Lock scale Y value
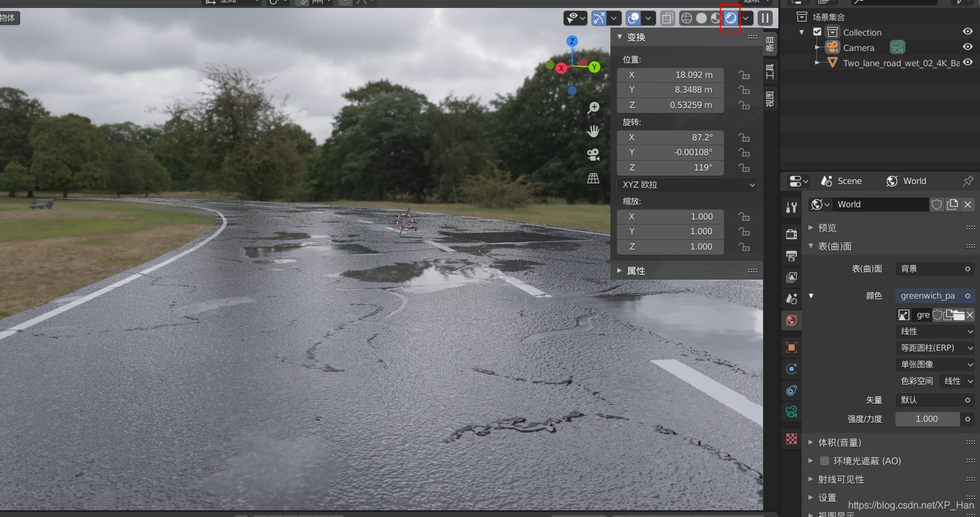Screen dimensions: 980x517 pos(744,231)
